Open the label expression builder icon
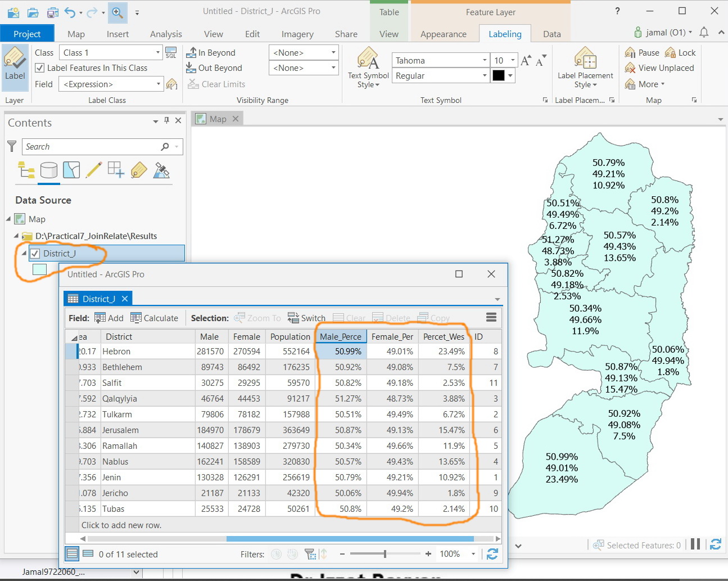 [x=172, y=84]
